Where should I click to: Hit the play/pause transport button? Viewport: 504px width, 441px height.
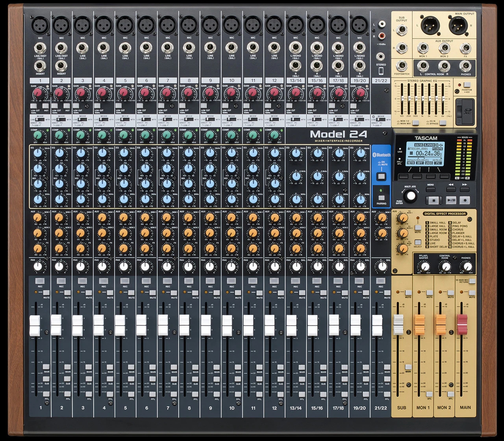coord(451,200)
